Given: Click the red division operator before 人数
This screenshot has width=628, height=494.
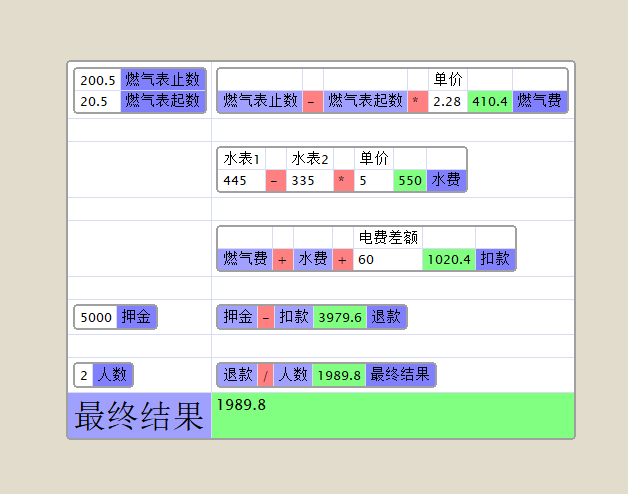Looking at the screenshot, I should [265, 375].
